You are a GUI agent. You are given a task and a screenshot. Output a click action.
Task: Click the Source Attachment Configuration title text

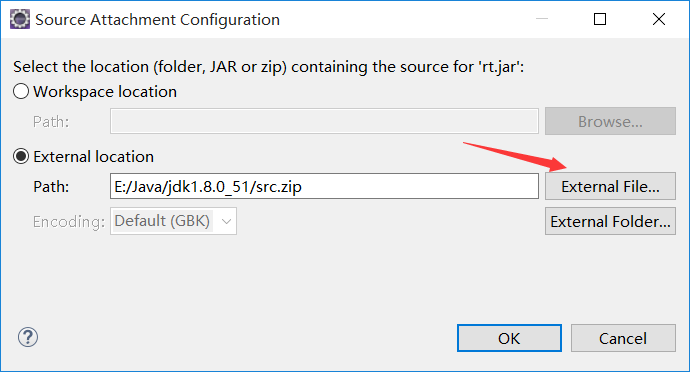(158, 20)
